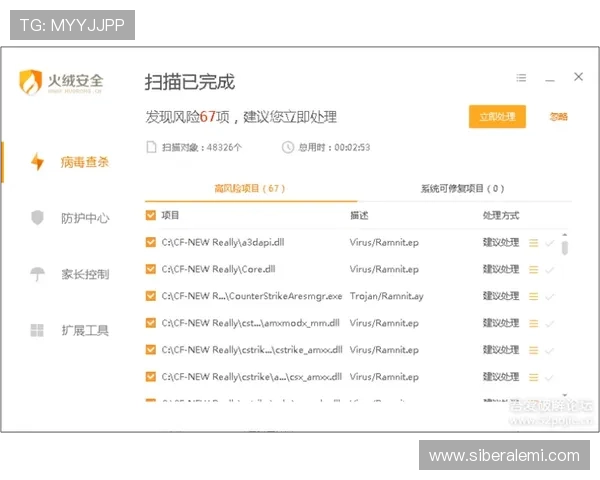Image resolution: width=600 pixels, height=480 pixels.
Task: Select the amxmodx_mm.dll file entry
Action: click(x=251, y=323)
